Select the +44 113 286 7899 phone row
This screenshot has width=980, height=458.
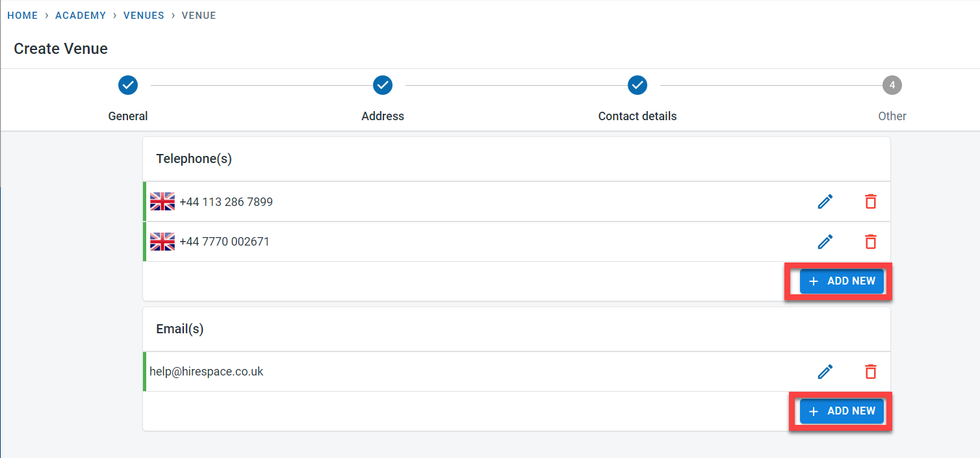pyautogui.click(x=455, y=202)
